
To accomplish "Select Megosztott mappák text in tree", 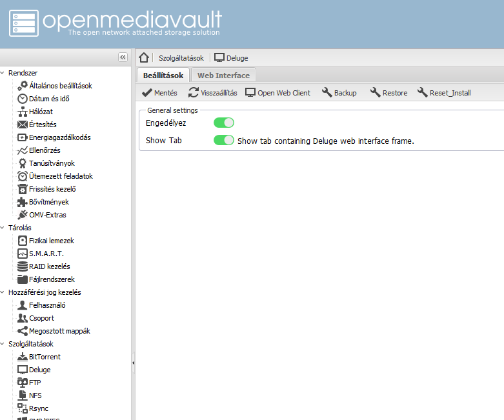I will coord(59,331).
